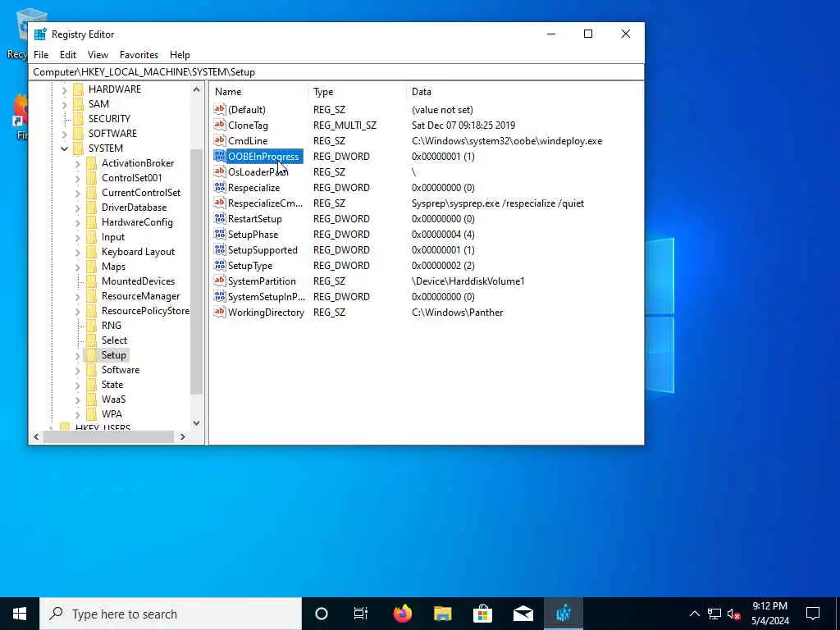Click the Respecialize DWORD icon

220,187
